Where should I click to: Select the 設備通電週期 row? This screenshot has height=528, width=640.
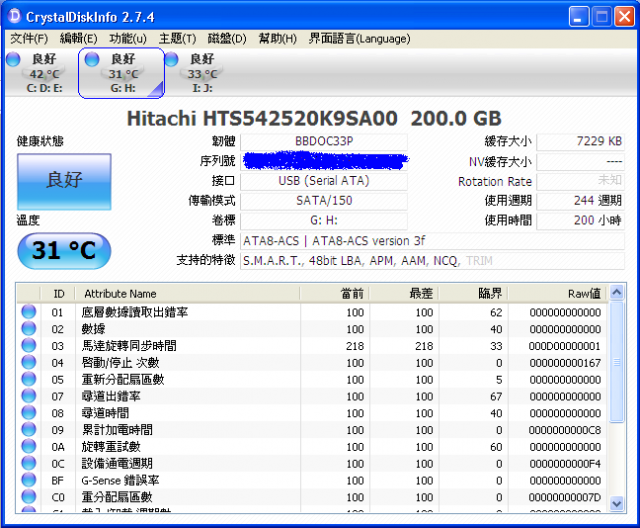click(x=312, y=464)
